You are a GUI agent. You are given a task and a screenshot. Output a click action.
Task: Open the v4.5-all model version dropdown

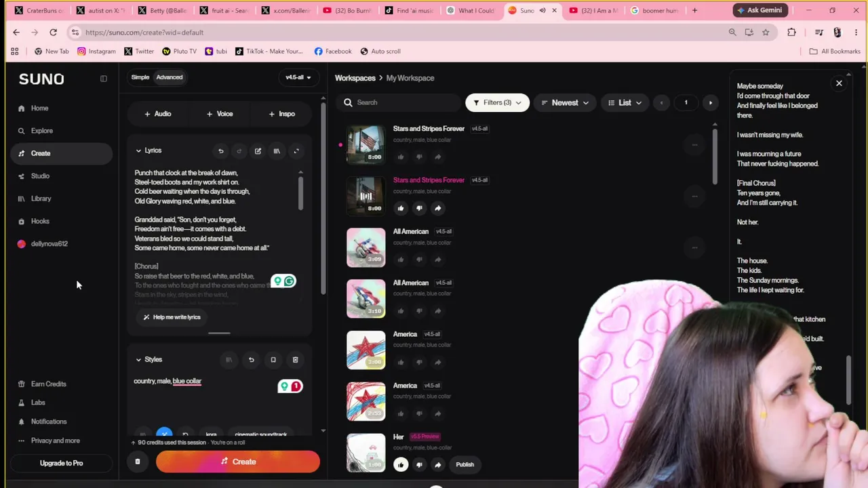pyautogui.click(x=298, y=77)
